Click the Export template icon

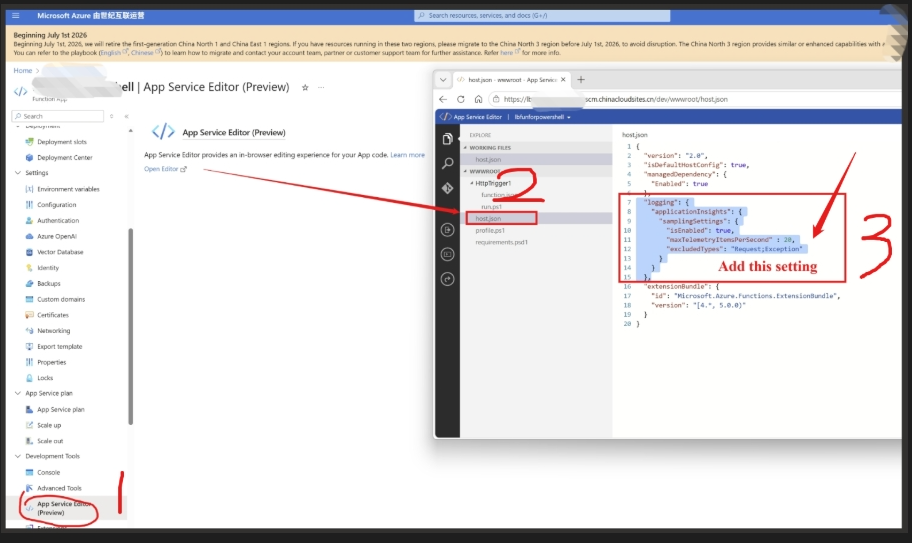[x=29, y=346]
